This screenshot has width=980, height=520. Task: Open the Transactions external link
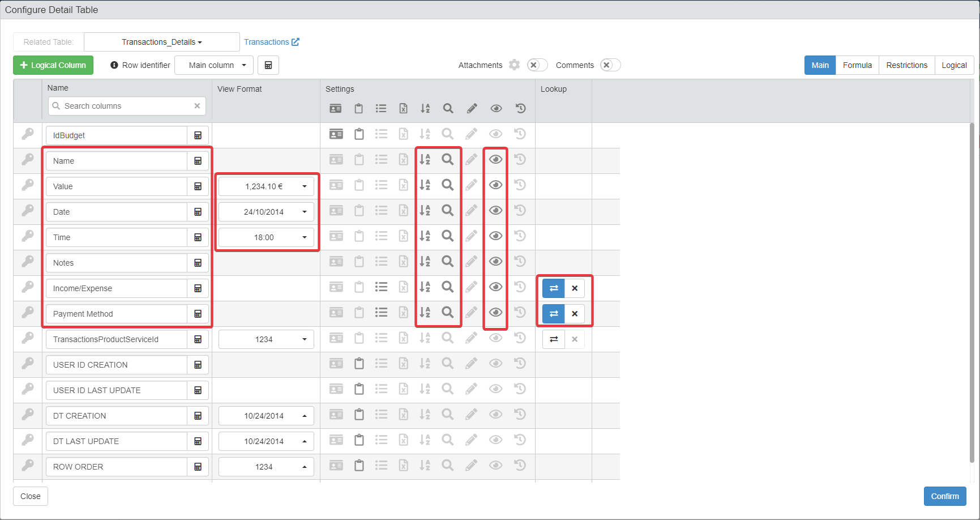point(272,42)
